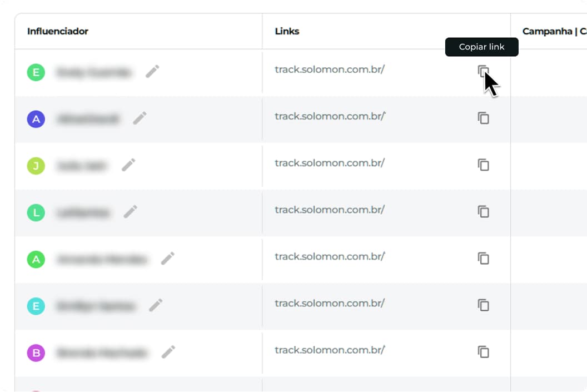
Task: Edit the influencer with the purple B avatar
Action: click(168, 351)
